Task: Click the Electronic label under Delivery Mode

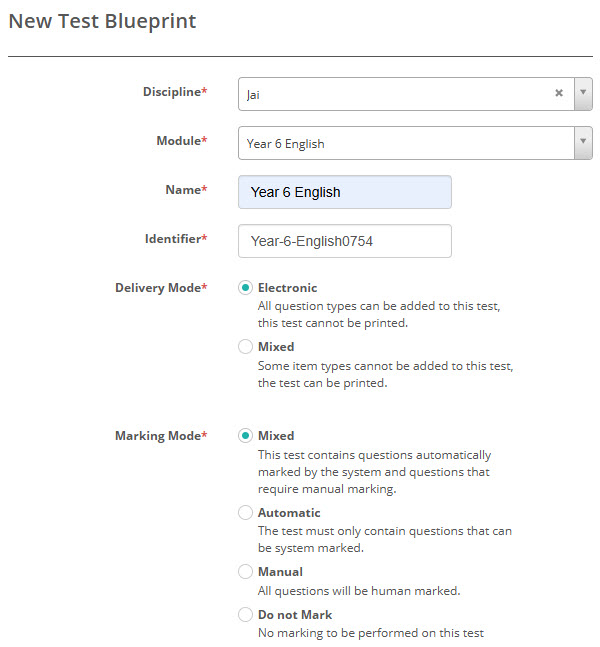Action: click(x=287, y=288)
